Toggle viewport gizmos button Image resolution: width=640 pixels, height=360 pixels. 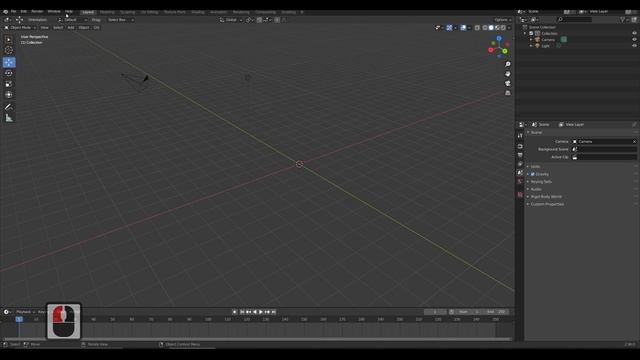pos(449,28)
